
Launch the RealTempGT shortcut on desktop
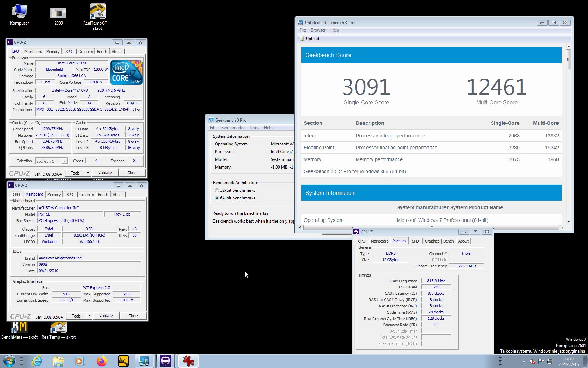[98, 16]
